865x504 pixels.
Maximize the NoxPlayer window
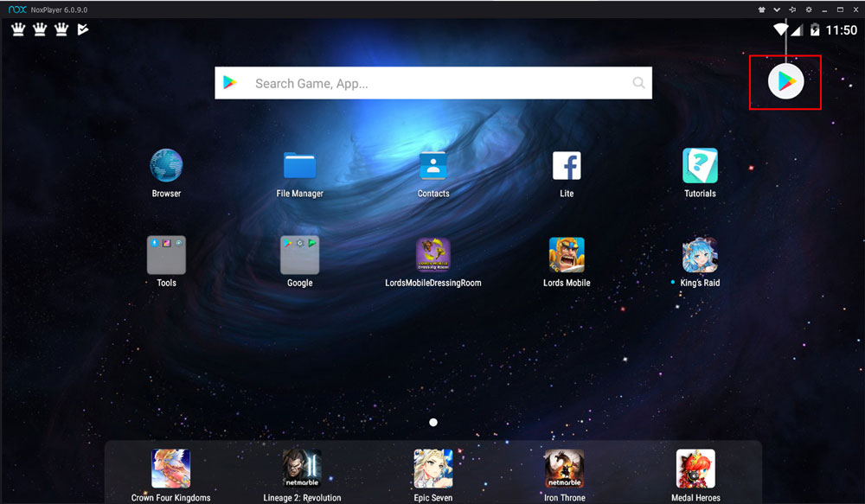pos(840,10)
